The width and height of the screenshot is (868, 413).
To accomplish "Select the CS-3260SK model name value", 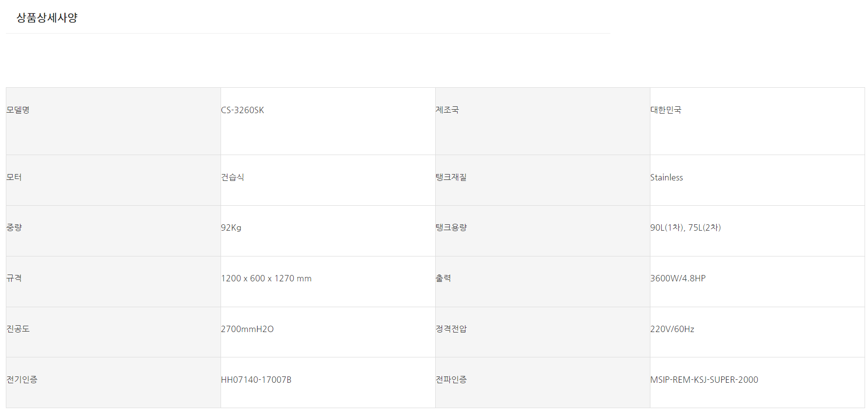I will point(242,110).
